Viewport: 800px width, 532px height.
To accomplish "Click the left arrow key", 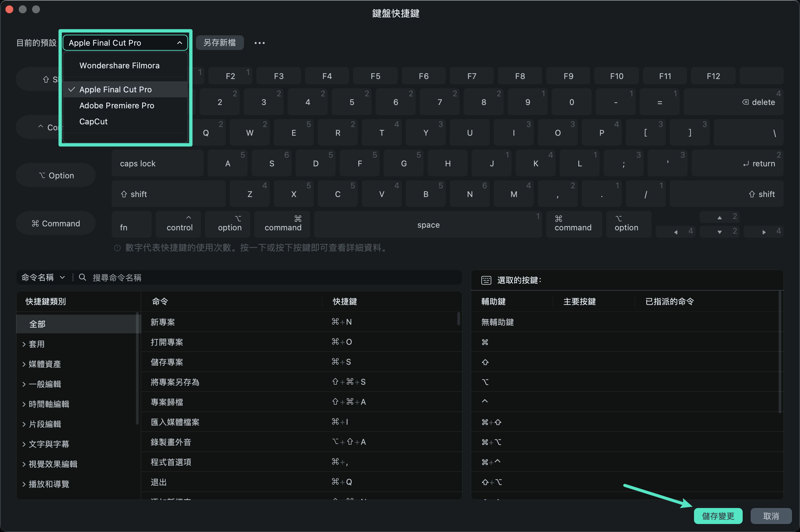I will 675,232.
